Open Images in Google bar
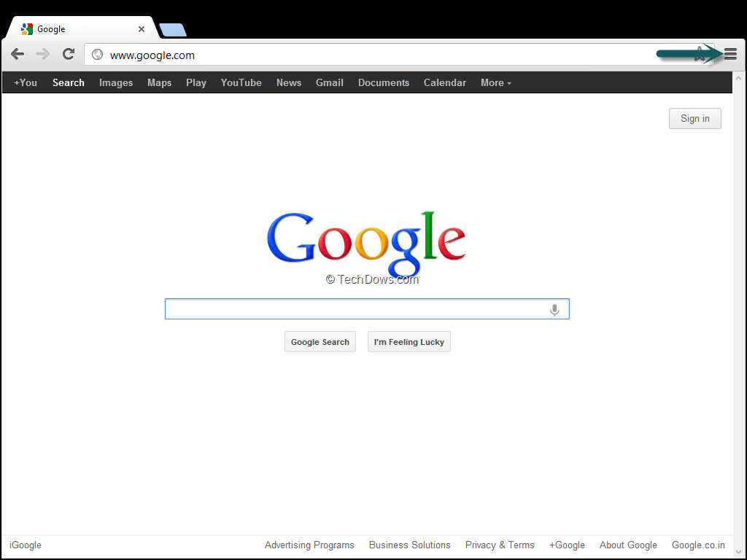 tap(116, 83)
